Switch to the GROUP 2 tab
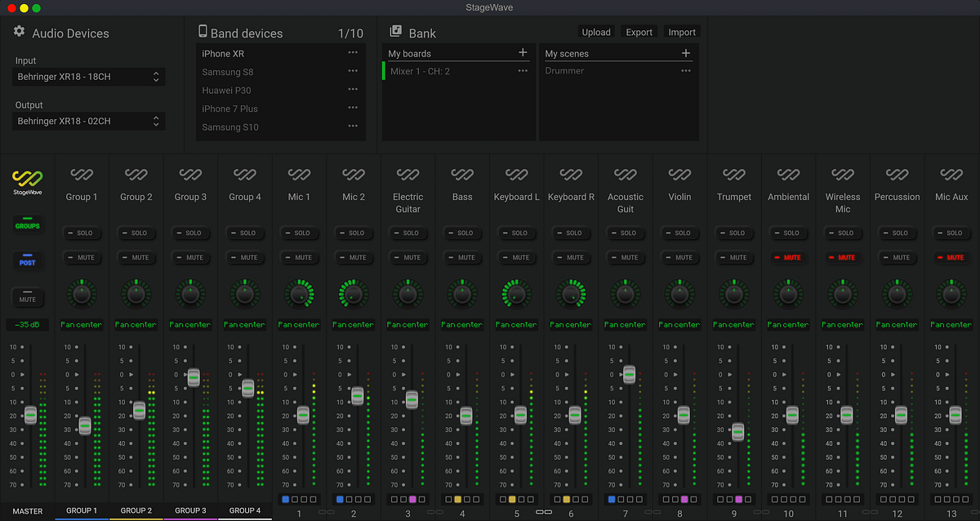Image resolution: width=980 pixels, height=521 pixels. [x=136, y=510]
